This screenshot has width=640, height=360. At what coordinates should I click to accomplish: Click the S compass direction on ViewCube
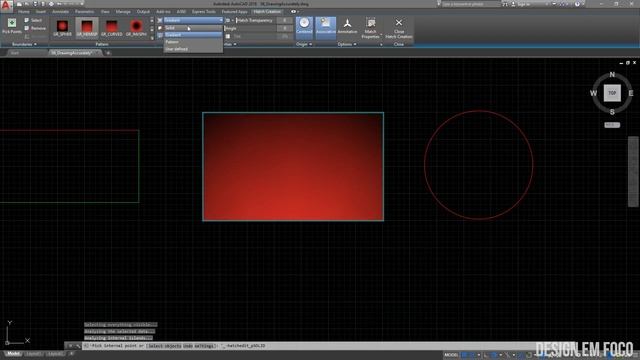[612, 112]
